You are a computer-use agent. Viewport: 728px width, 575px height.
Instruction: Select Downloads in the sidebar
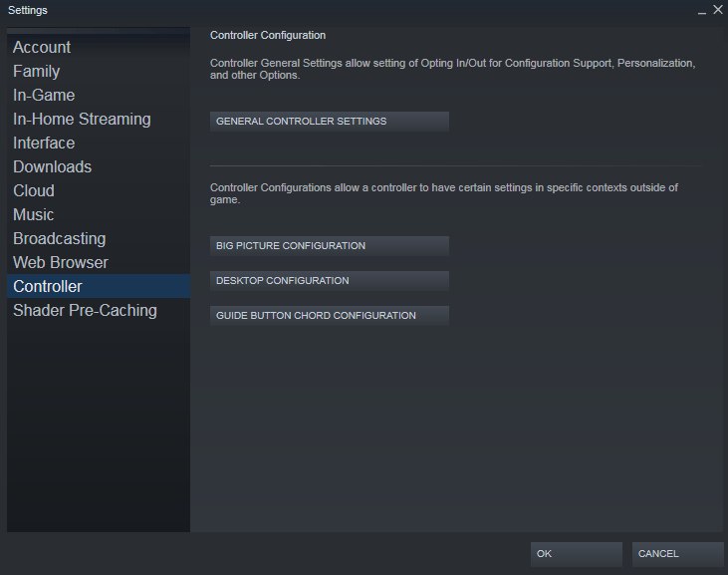[x=52, y=166]
